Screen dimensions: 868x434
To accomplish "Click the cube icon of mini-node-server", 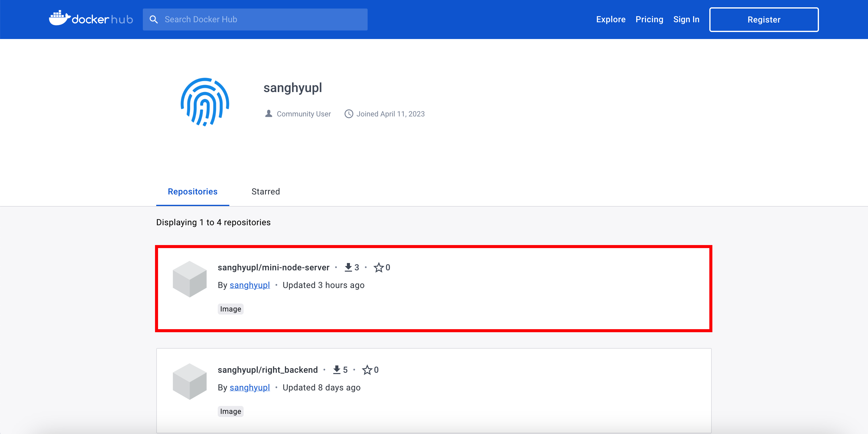I will (190, 279).
